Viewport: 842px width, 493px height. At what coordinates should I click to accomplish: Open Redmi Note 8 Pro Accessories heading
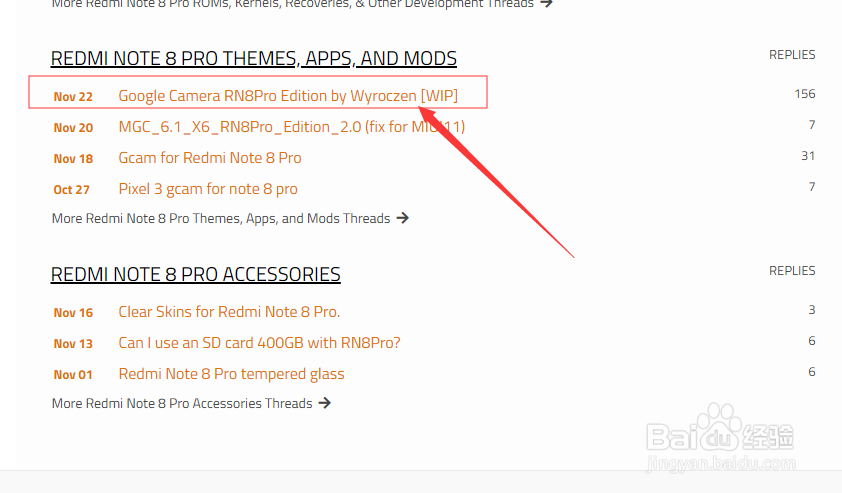[195, 274]
